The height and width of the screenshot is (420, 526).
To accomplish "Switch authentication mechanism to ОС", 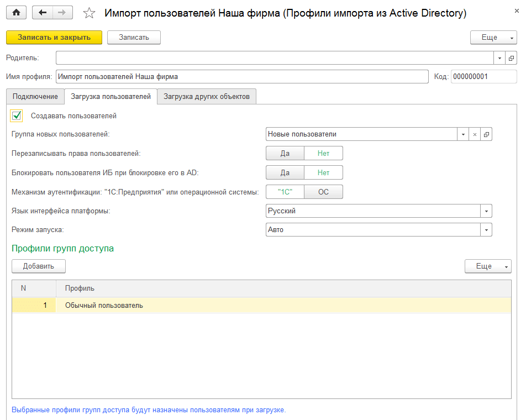I will click(323, 191).
